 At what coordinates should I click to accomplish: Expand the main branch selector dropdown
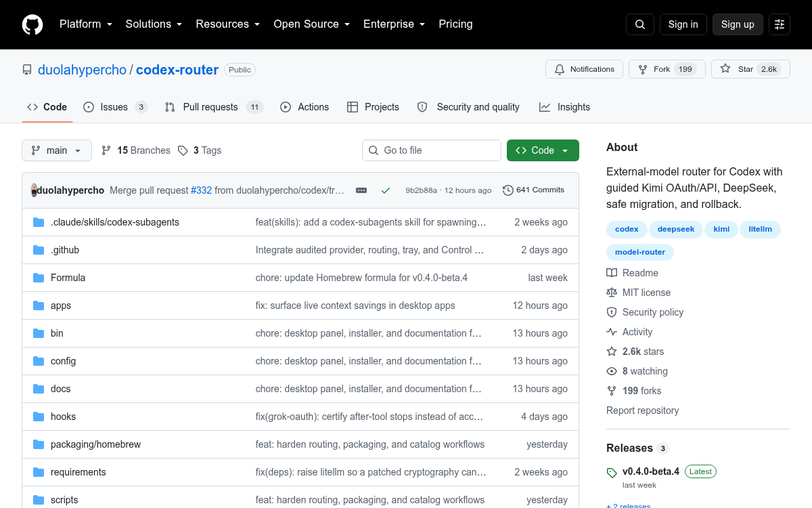(x=57, y=150)
